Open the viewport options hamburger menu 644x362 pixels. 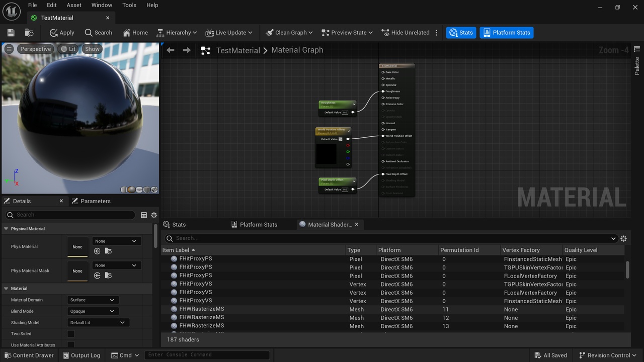[x=9, y=49]
